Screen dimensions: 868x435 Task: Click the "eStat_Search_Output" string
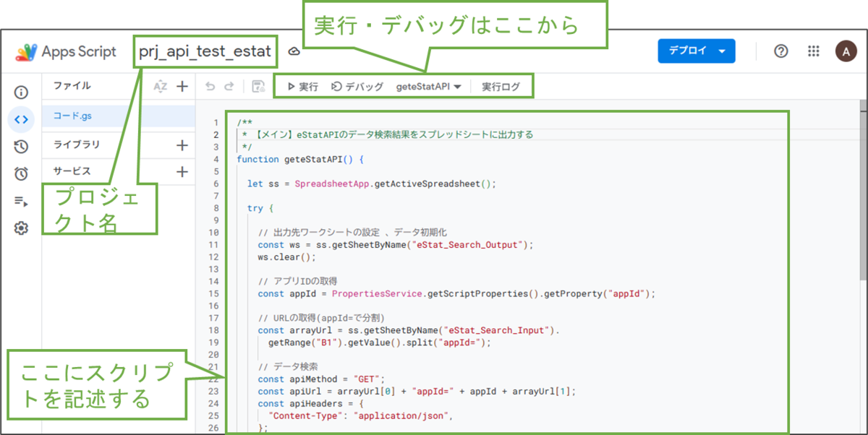click(467, 244)
